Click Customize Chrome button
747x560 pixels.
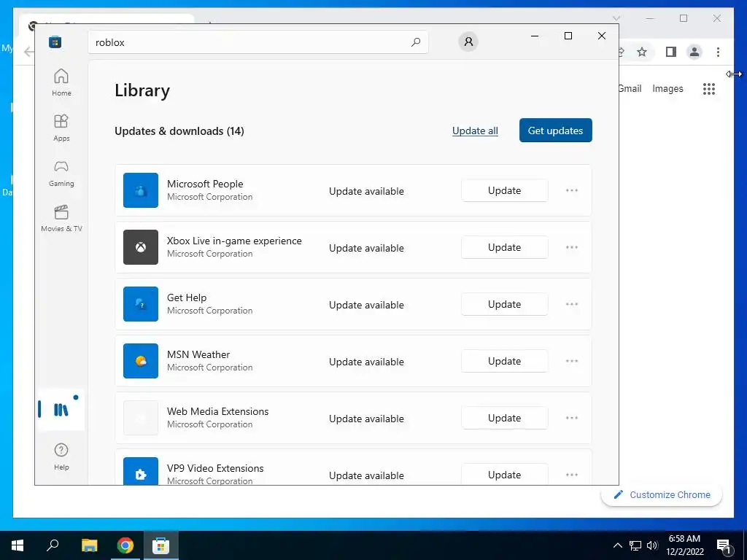662,495
